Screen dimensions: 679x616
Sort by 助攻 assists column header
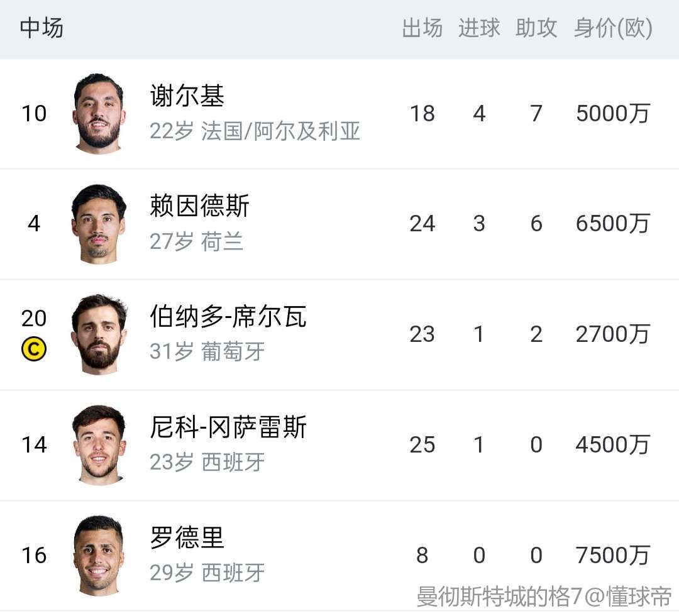pos(536,28)
